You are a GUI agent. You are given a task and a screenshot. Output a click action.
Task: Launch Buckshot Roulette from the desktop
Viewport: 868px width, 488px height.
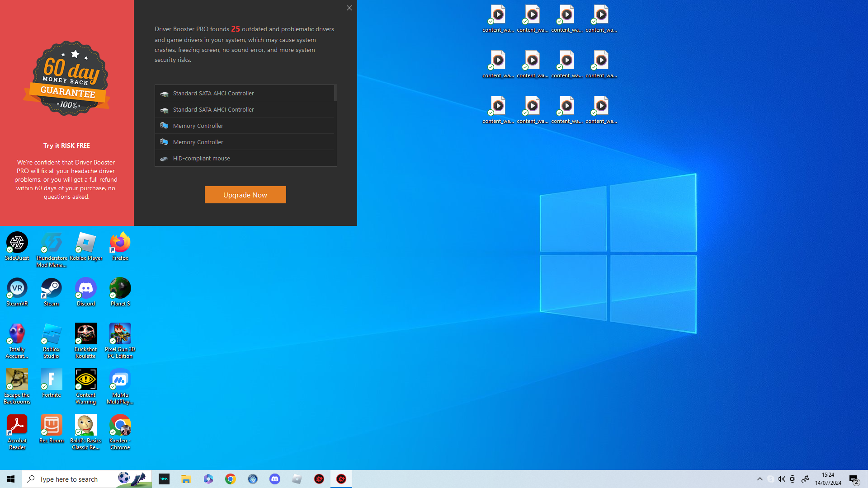pos(85,334)
